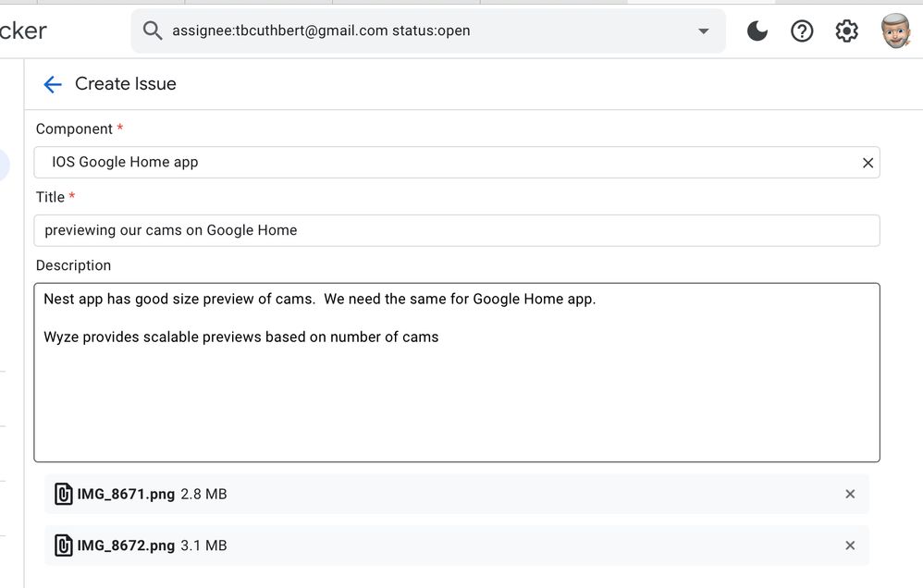Remove the IMG_8672.png attachment
This screenshot has height=588, width=923.
[x=850, y=545]
